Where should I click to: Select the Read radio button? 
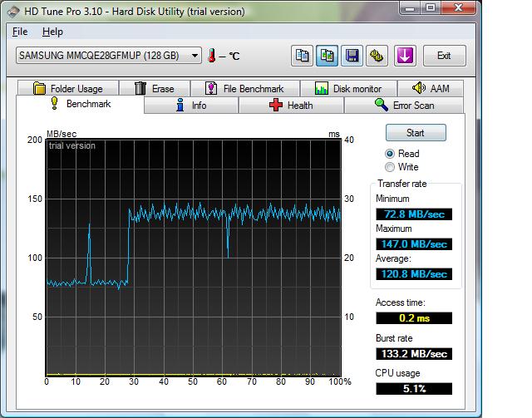click(390, 154)
